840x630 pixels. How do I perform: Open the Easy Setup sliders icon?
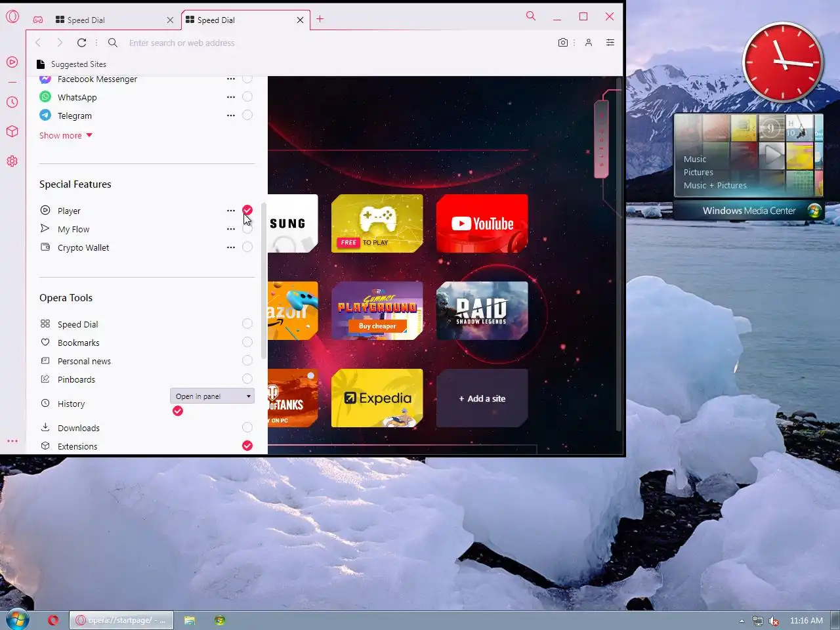(x=610, y=43)
